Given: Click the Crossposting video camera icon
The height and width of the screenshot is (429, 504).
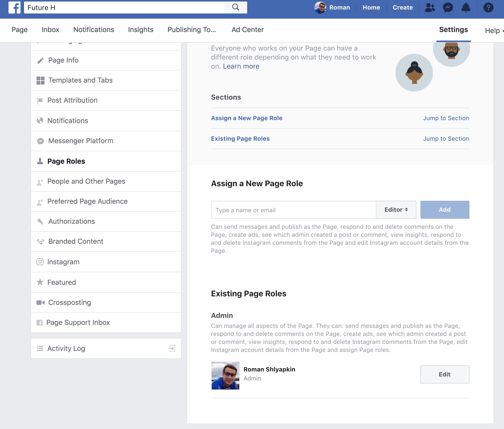Looking at the screenshot, I should 40,303.
